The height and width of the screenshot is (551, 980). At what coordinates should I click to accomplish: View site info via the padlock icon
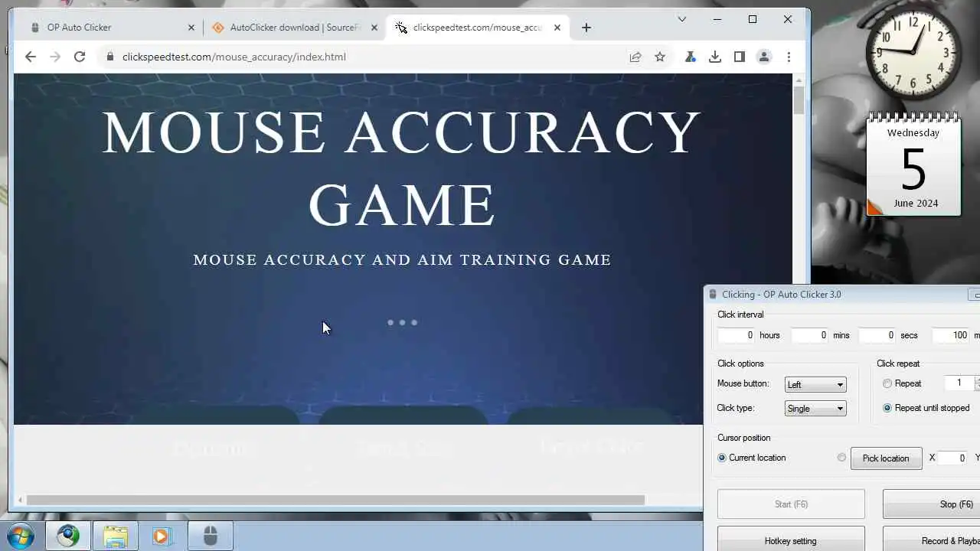tap(110, 57)
